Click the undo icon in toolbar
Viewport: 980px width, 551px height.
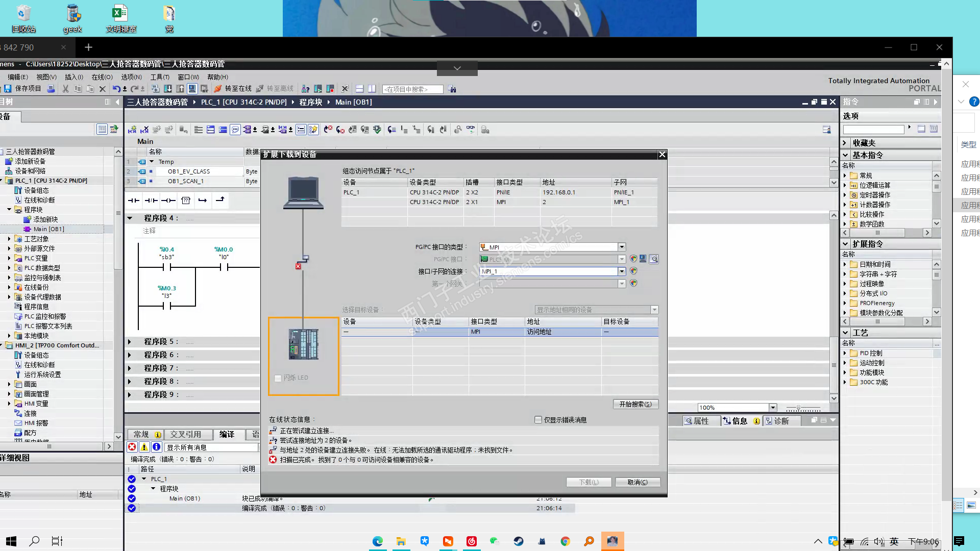[116, 89]
